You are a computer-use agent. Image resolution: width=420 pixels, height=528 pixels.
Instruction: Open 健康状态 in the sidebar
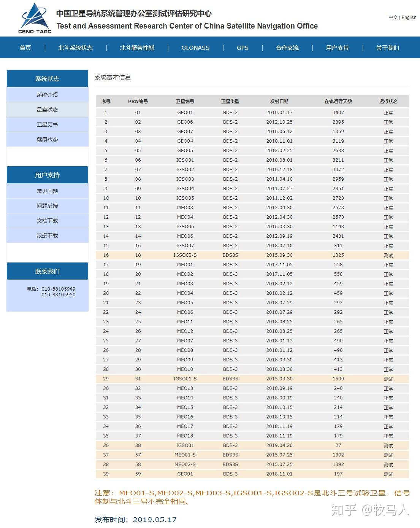[x=48, y=139]
